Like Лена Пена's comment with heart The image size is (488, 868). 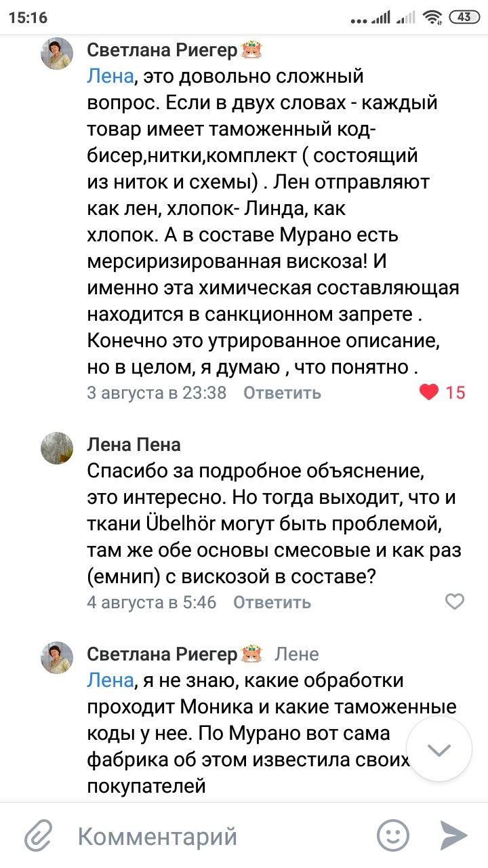[x=454, y=601]
